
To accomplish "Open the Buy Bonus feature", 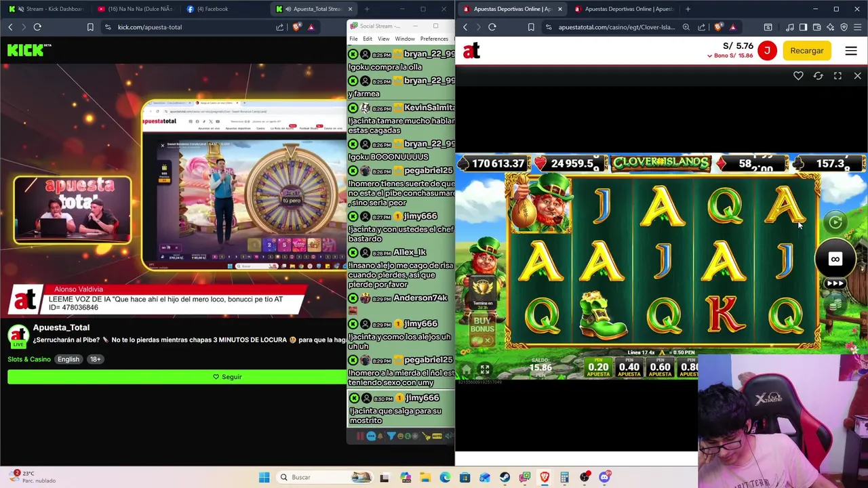I will click(483, 325).
